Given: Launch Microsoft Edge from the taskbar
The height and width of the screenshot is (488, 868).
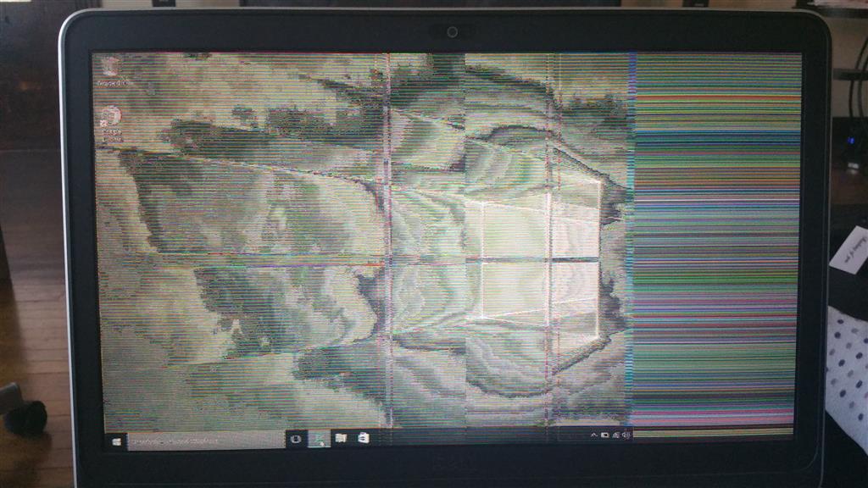Looking at the screenshot, I should [319, 439].
